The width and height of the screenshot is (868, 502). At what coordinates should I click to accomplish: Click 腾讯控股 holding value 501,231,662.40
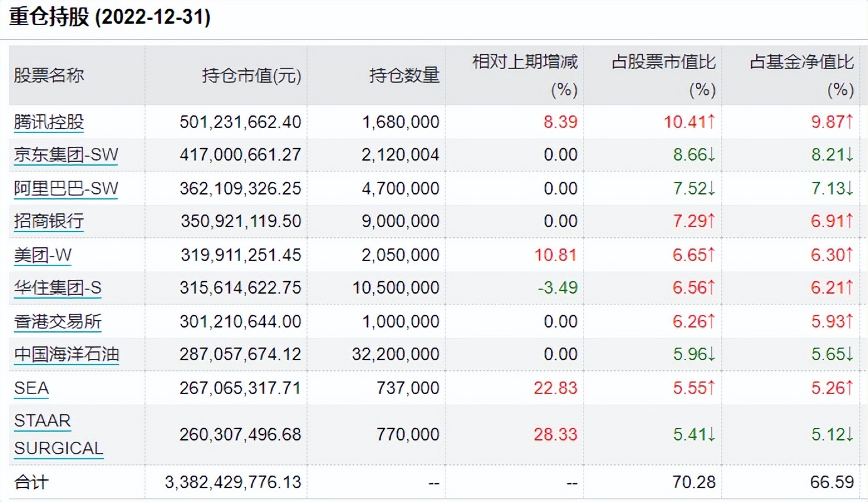click(x=241, y=122)
